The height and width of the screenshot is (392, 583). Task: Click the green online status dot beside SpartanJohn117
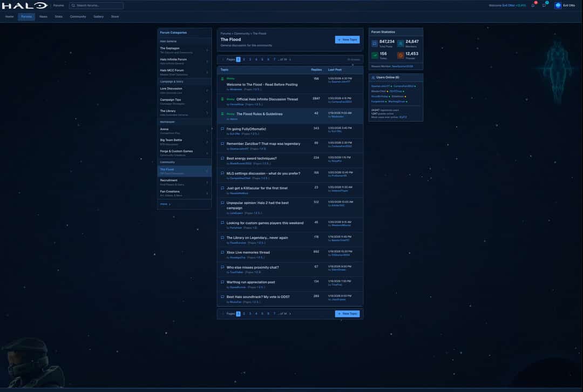tap(391, 86)
